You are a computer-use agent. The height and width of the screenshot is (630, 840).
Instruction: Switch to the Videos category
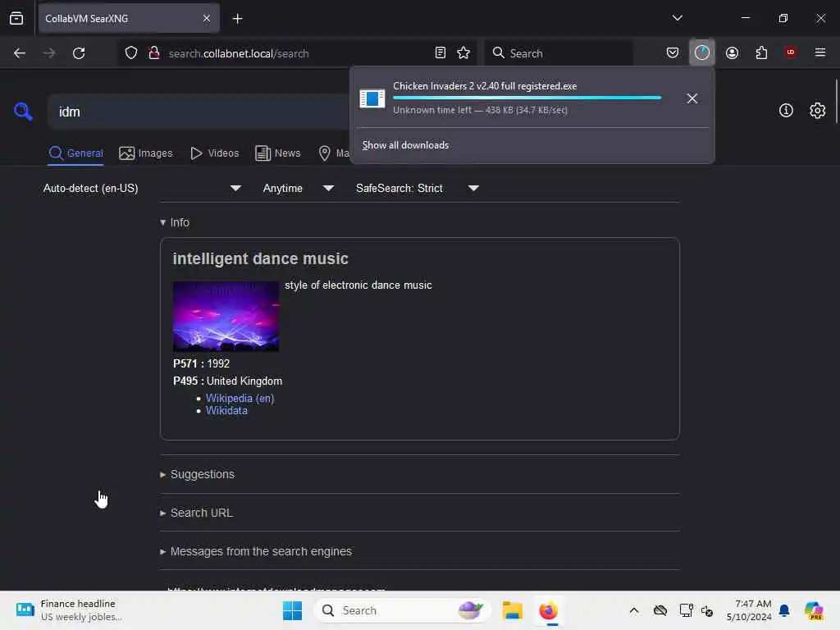pyautogui.click(x=215, y=153)
